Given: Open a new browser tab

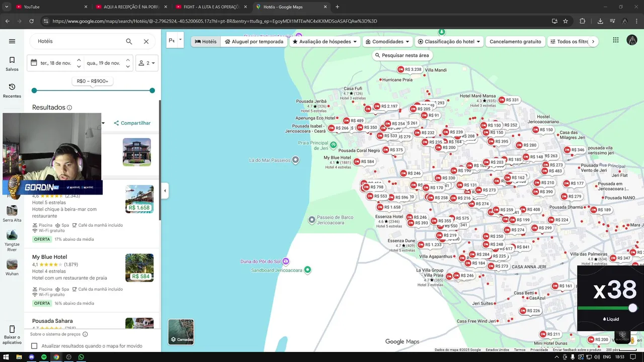Looking at the screenshot, I should (x=337, y=7).
